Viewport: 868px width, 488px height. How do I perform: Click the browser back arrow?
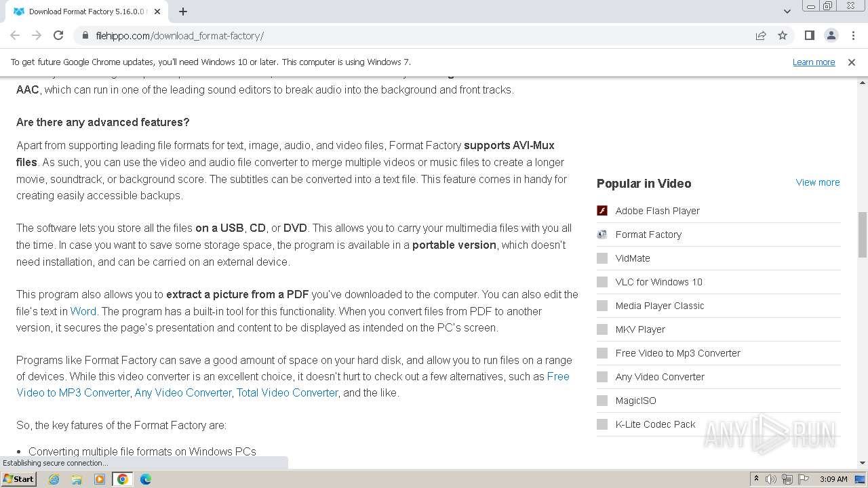[x=15, y=35]
